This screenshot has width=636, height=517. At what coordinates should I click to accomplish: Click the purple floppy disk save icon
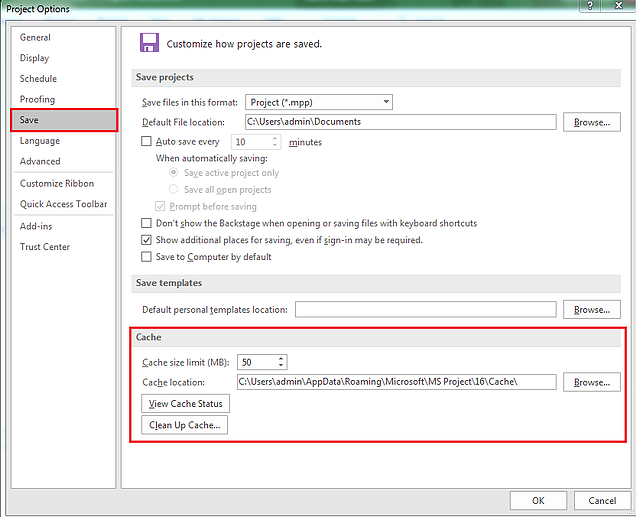pos(149,43)
